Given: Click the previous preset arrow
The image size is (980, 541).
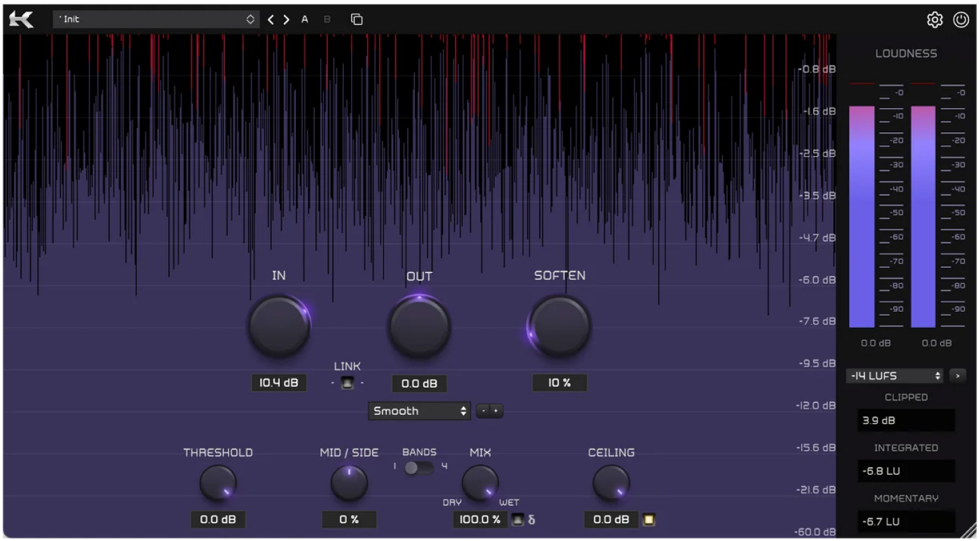Looking at the screenshot, I should pos(270,19).
